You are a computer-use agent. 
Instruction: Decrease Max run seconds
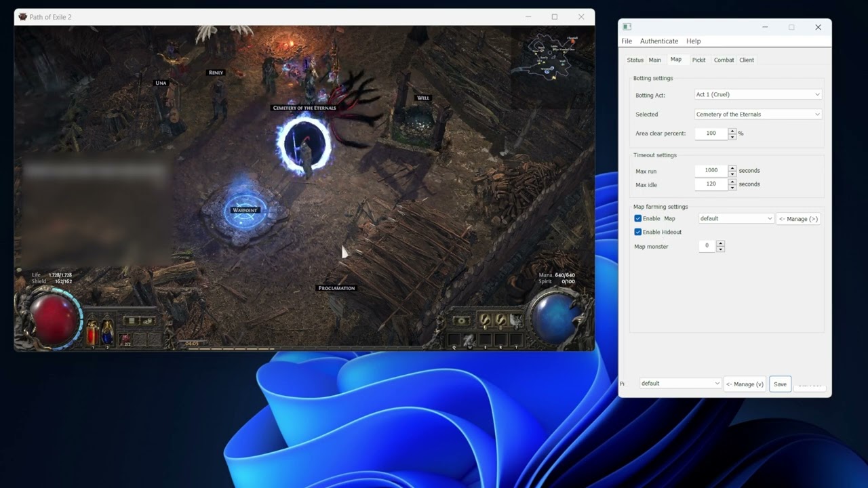point(732,174)
